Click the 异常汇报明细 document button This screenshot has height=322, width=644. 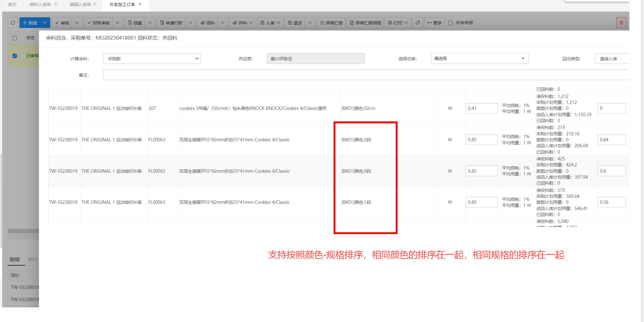click(365, 23)
